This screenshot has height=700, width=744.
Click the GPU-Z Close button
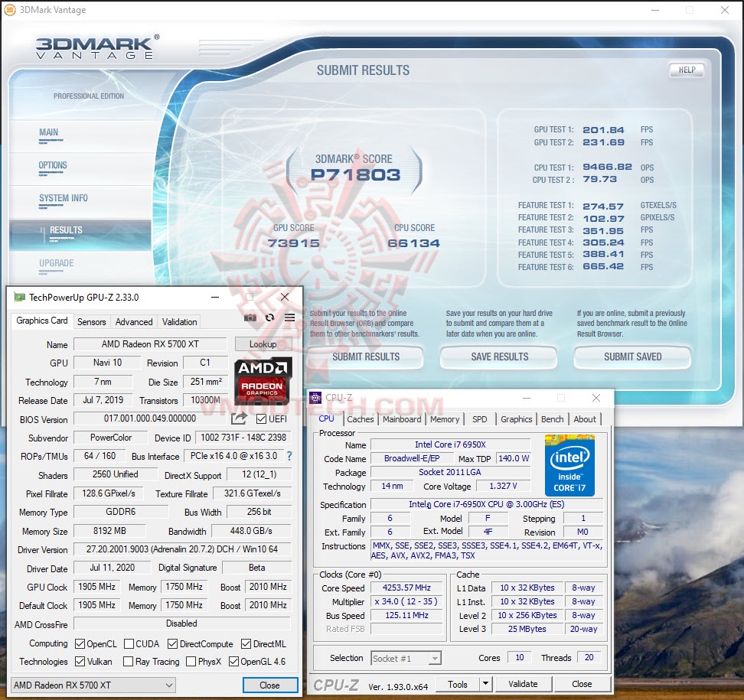pos(269,685)
